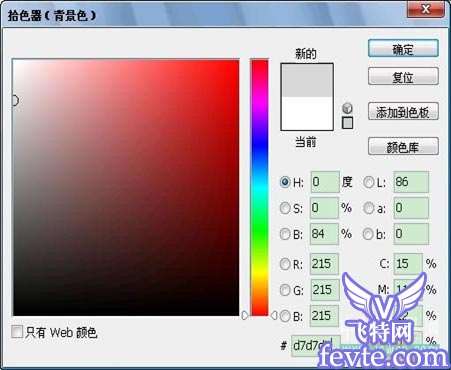Select the G green radio button
Viewport: 451px width, 370px height.
pyautogui.click(x=285, y=290)
